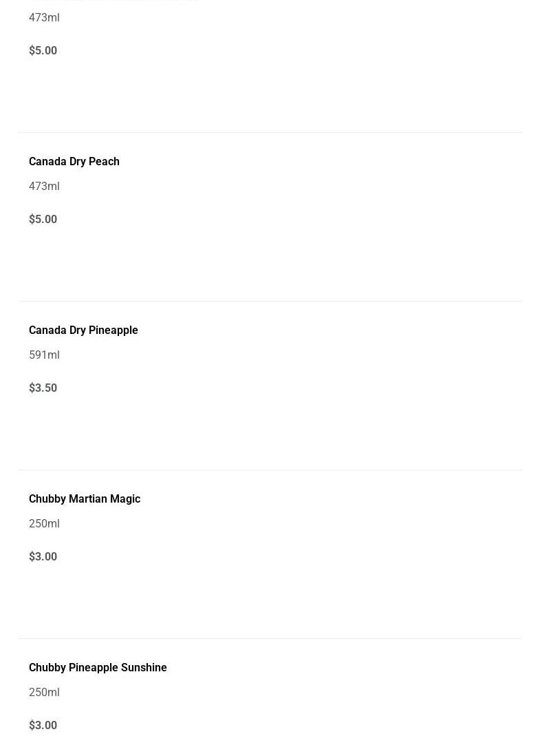
Task: Click the 250ml size under Chubby Pineapple Sunshine
Action: [44, 693]
